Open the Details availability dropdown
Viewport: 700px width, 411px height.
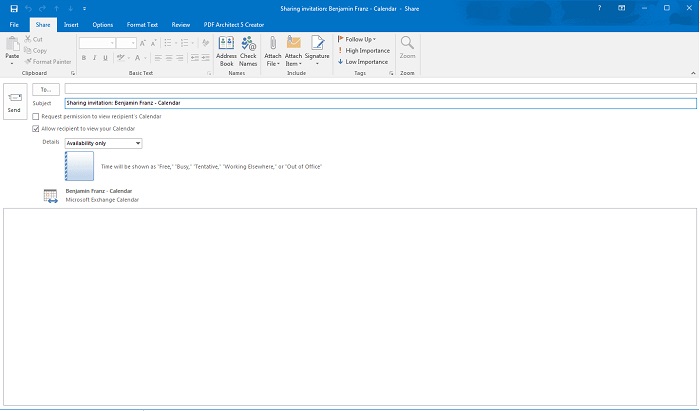tap(104, 143)
